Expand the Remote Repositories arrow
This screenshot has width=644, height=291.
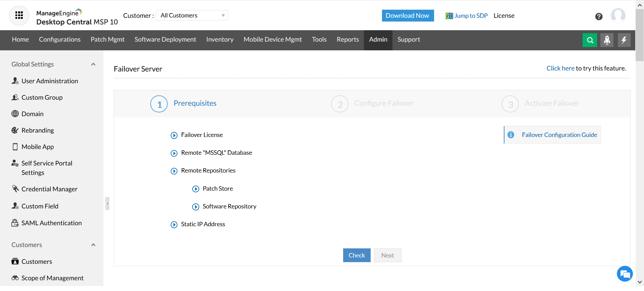coord(174,171)
